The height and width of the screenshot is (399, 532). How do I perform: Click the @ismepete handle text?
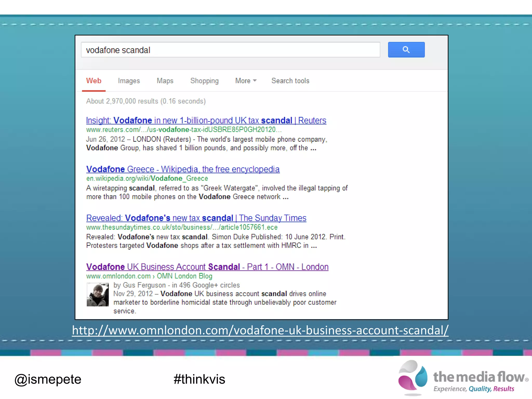48,379
